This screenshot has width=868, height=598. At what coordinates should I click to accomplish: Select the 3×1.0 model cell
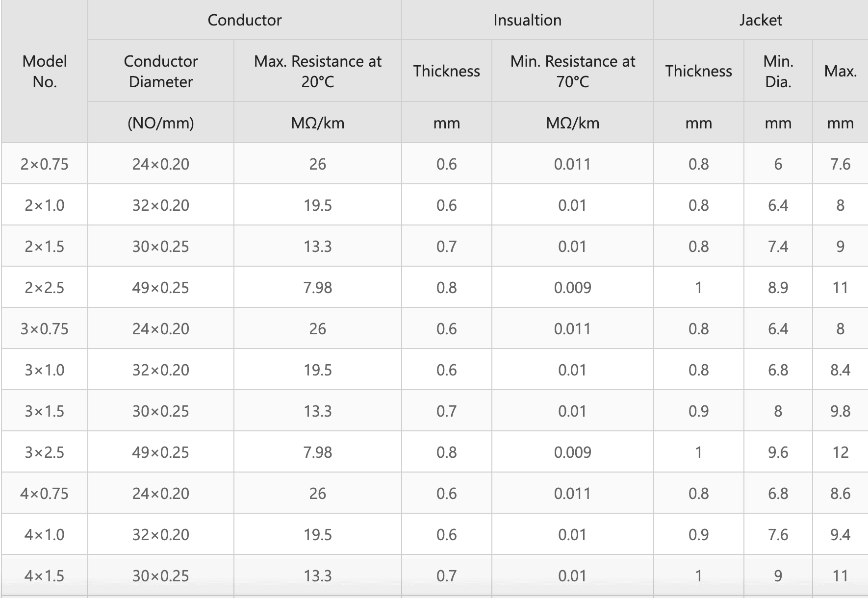[45, 370]
